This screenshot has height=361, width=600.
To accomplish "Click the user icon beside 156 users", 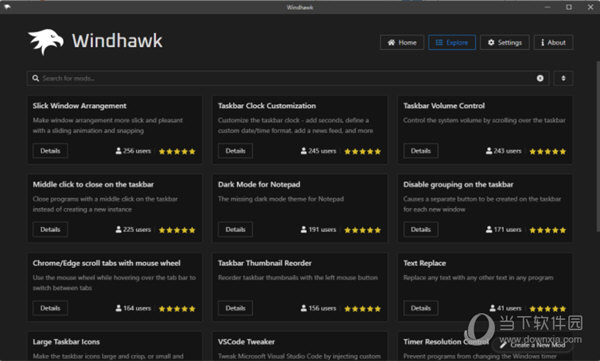I will (303, 308).
